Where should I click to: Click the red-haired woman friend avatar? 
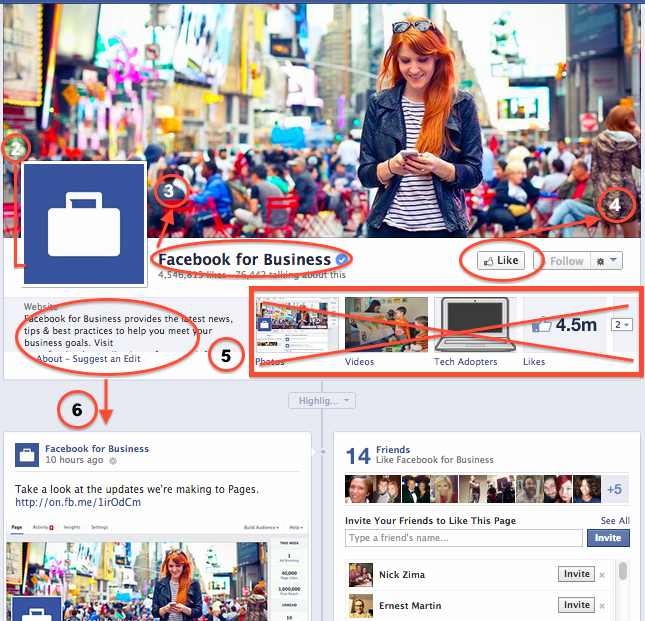click(x=557, y=489)
